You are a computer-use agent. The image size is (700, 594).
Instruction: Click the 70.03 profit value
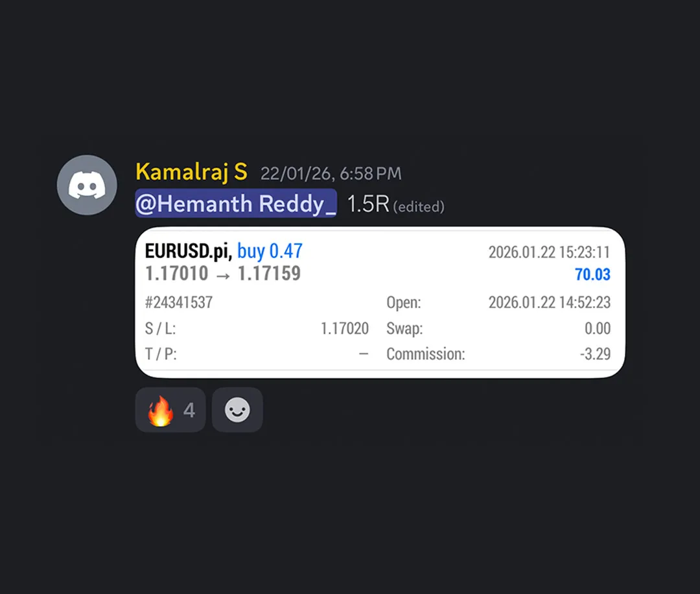[x=592, y=274]
